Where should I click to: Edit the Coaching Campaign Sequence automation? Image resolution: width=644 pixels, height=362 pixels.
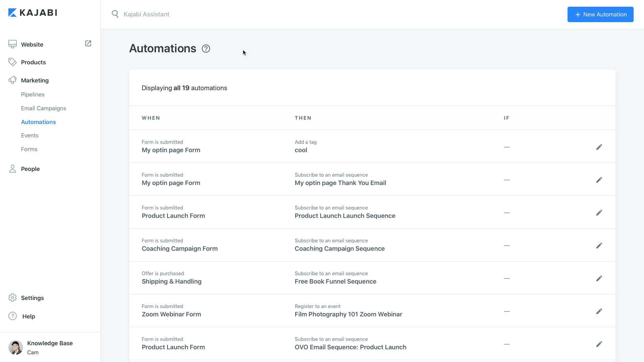599,246
